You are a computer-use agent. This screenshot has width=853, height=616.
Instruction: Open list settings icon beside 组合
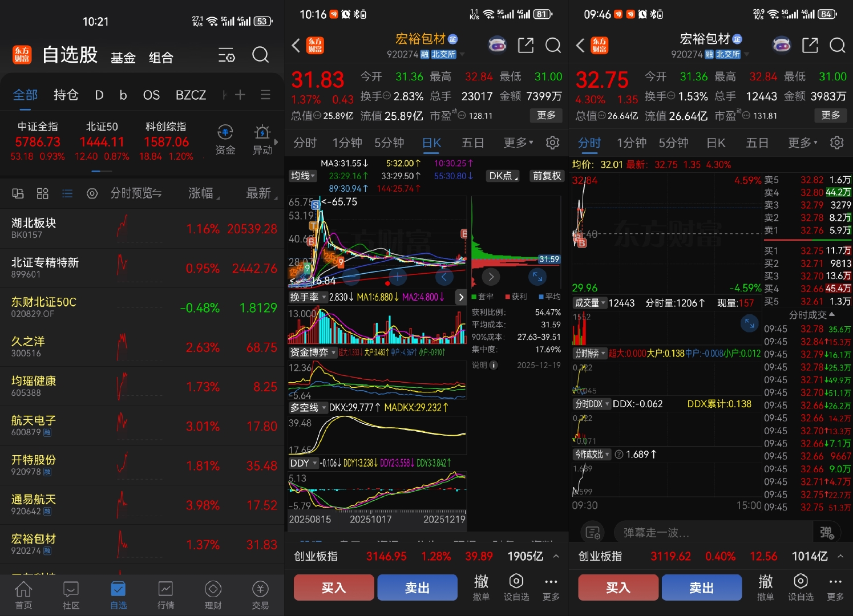point(227,55)
